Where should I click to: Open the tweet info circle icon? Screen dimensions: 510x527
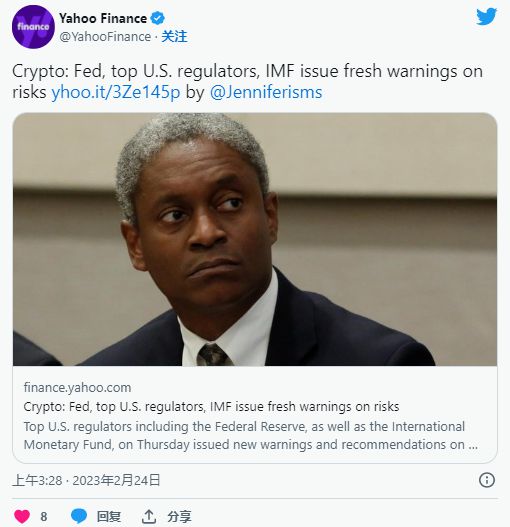(x=486, y=480)
